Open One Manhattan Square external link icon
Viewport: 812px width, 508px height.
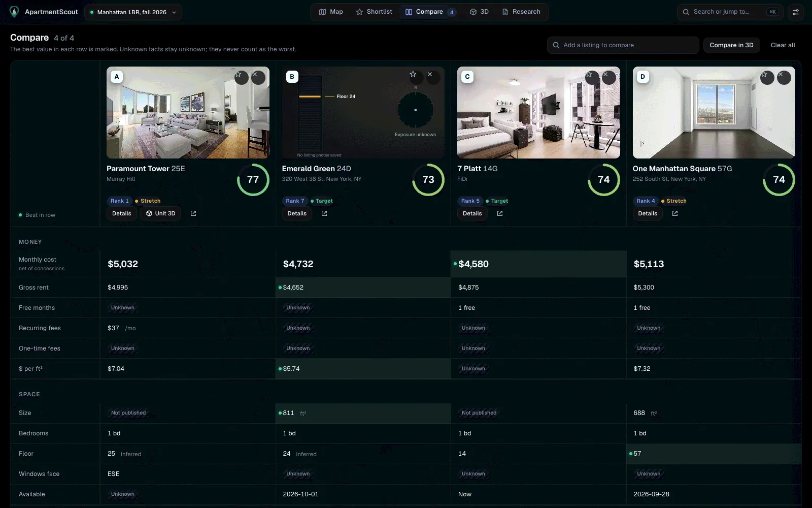(675, 213)
